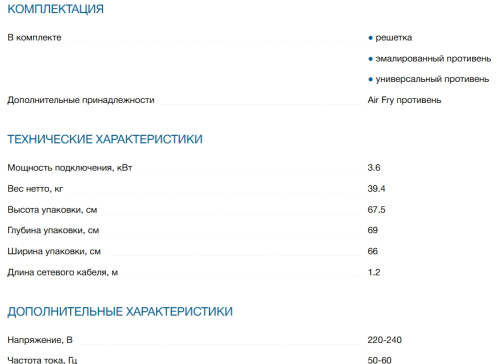Click the frequency value 50-60
The width and height of the screenshot is (500, 364).
[x=379, y=360]
